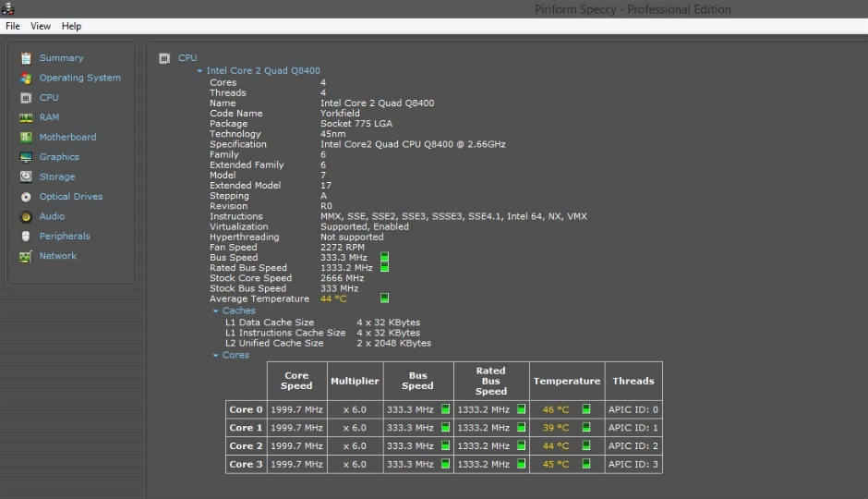Click Core 1 temperature 39 °C value
This screenshot has height=499, width=868.
(555, 428)
